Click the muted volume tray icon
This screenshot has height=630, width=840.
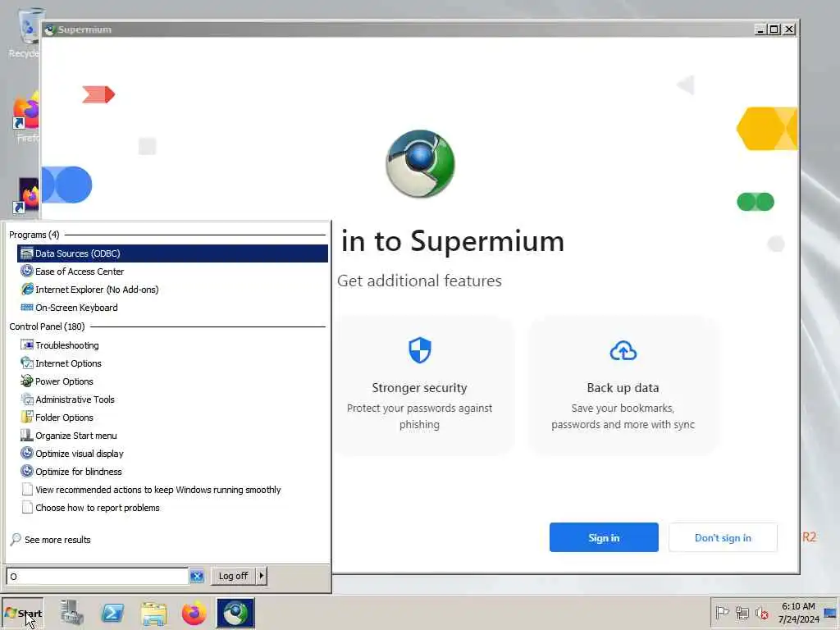click(761, 613)
